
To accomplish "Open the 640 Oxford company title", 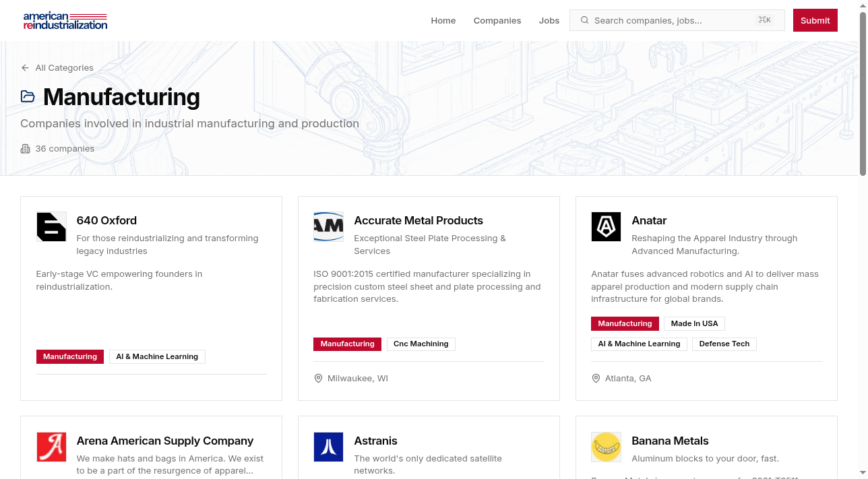I will coord(106,220).
